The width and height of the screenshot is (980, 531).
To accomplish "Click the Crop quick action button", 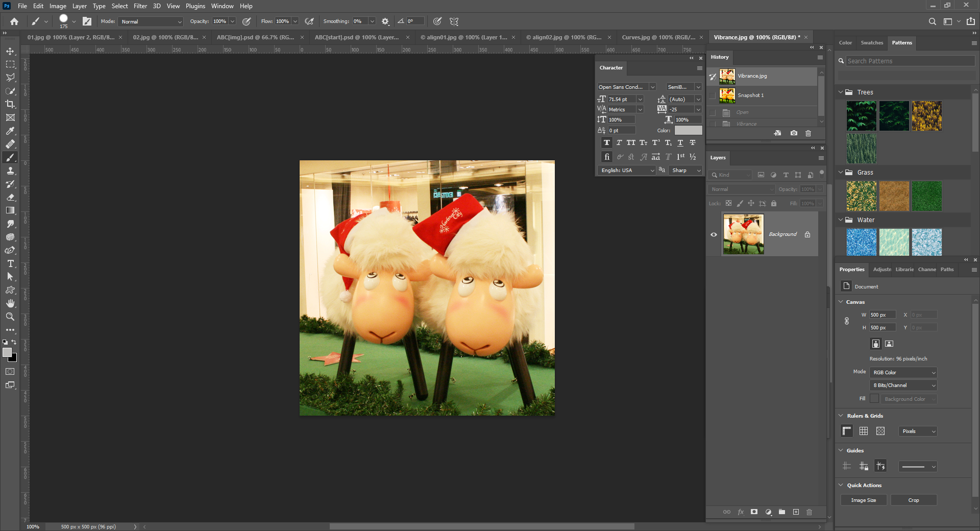I will point(914,500).
